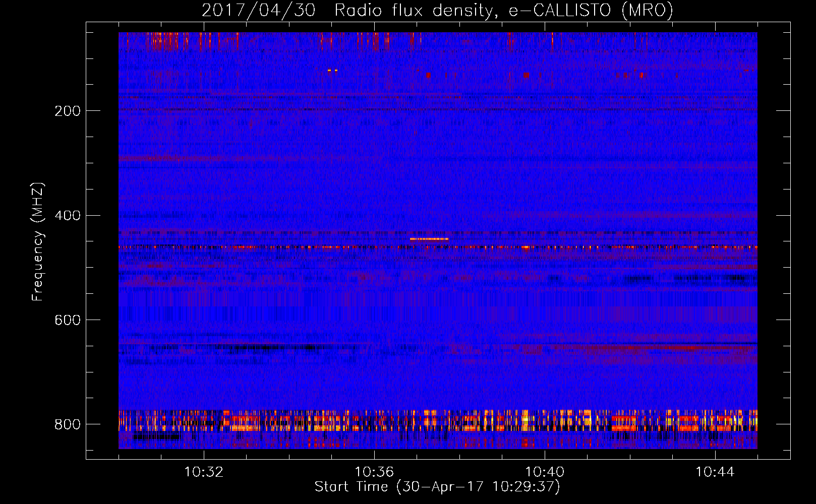Click the 'Frequency (MHZ)' axis label
This screenshot has height=504, width=816.
(x=38, y=242)
